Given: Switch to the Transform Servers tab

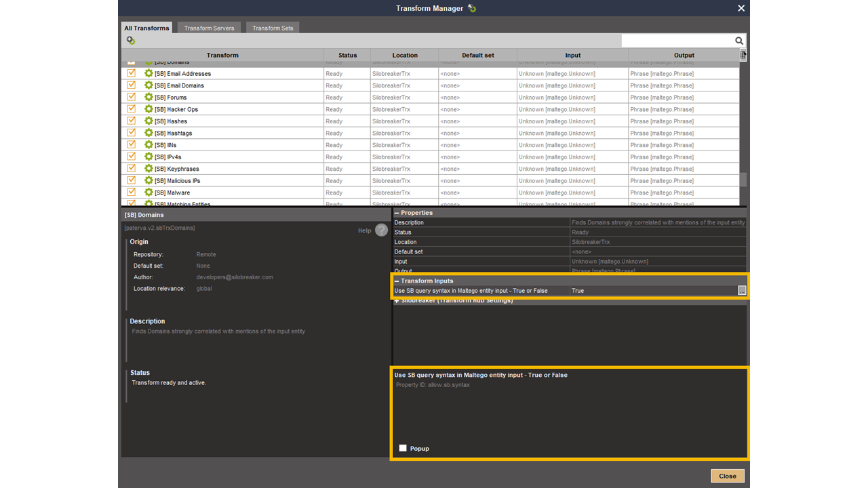Looking at the screenshot, I should [209, 28].
